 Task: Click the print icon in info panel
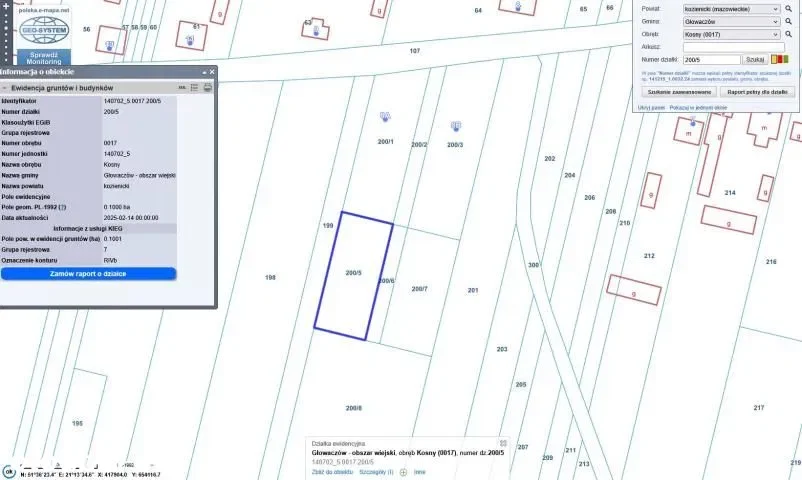(207, 88)
